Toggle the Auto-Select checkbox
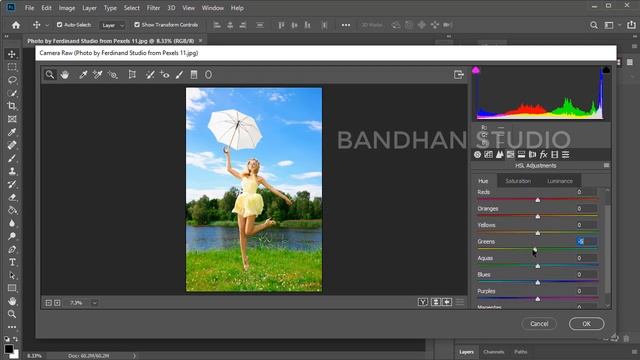Viewport: 640px width, 360px height. click(x=60, y=25)
